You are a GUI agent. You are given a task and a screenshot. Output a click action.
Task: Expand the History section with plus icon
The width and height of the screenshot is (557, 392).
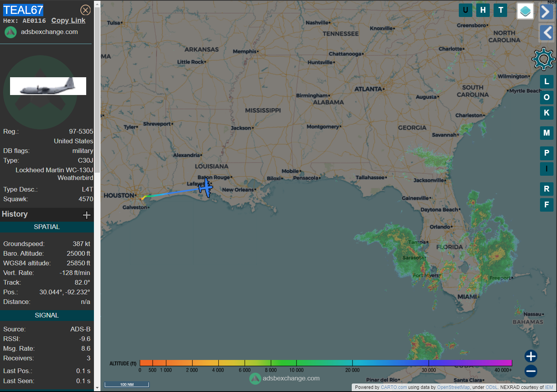click(87, 215)
